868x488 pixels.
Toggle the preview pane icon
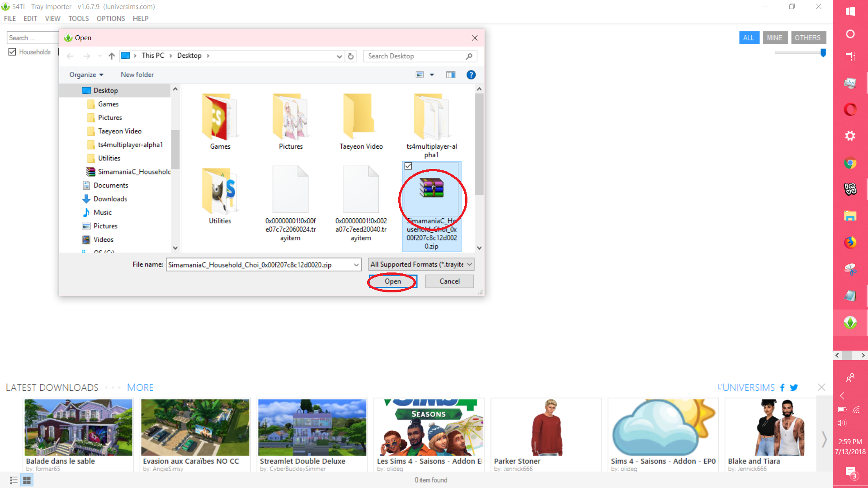click(x=451, y=75)
